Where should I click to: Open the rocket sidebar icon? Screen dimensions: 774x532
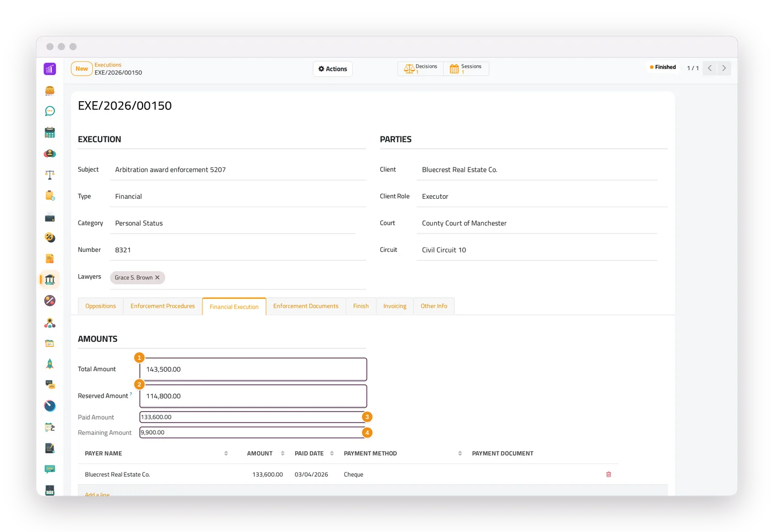pyautogui.click(x=50, y=364)
